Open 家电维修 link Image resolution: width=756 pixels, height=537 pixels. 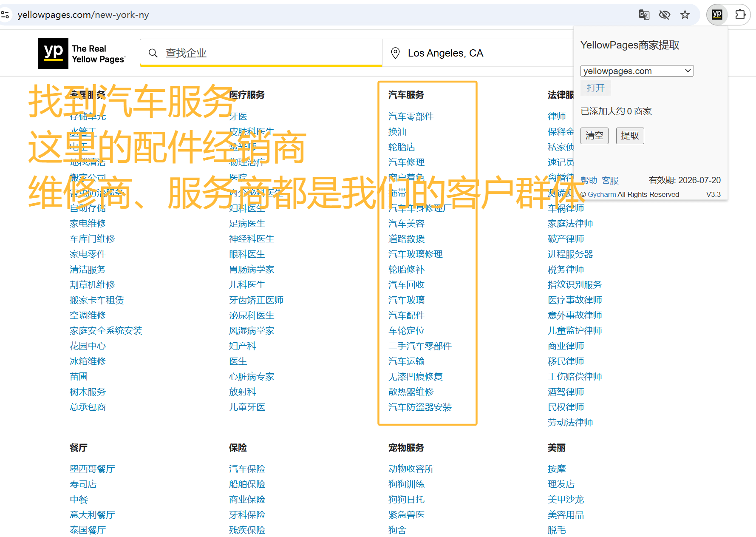[88, 224]
